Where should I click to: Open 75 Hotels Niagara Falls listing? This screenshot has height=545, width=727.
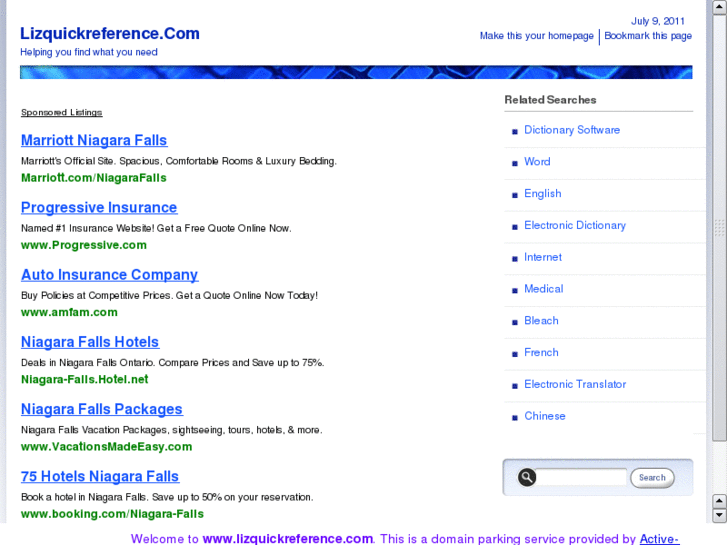click(x=100, y=476)
